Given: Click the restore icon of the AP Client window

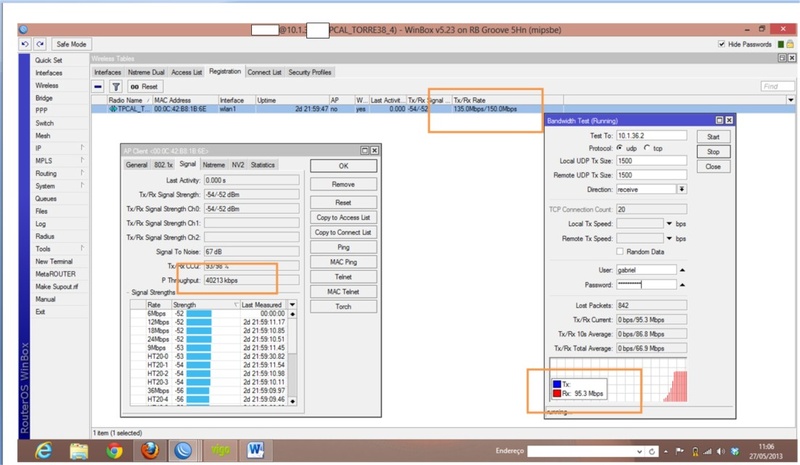Looking at the screenshot, I should click(365, 151).
